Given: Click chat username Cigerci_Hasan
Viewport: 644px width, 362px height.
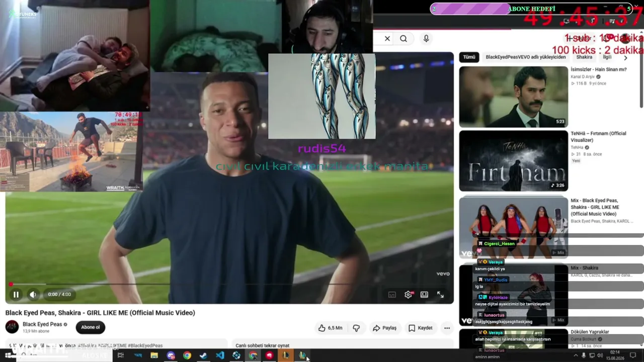Looking at the screenshot, I should pos(499,244).
